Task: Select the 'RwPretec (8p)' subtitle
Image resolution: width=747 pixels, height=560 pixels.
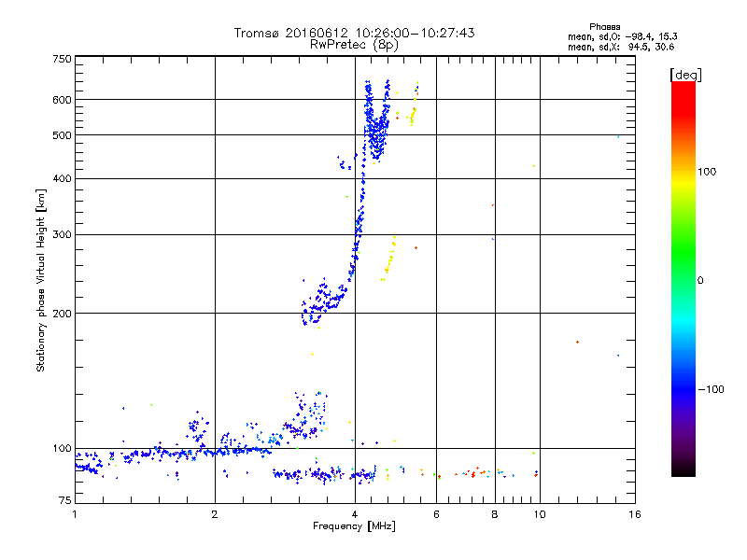Action: (x=354, y=45)
